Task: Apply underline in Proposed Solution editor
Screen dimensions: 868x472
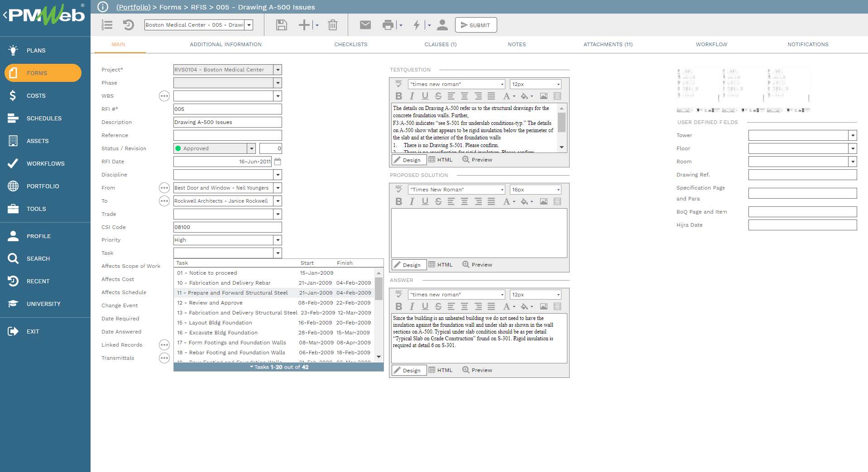Action: [425, 201]
